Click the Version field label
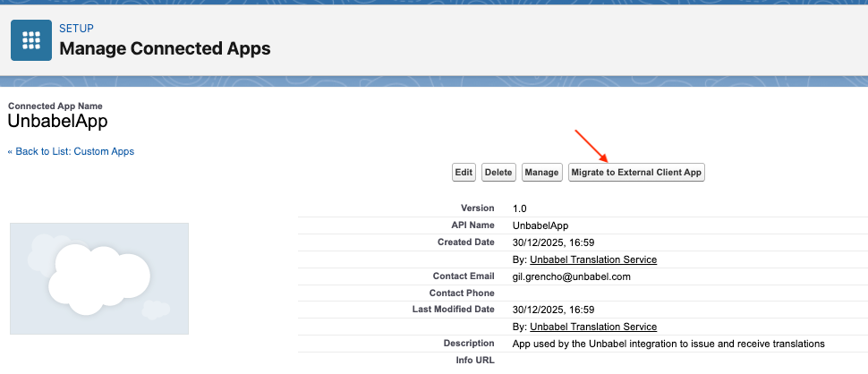 point(477,208)
